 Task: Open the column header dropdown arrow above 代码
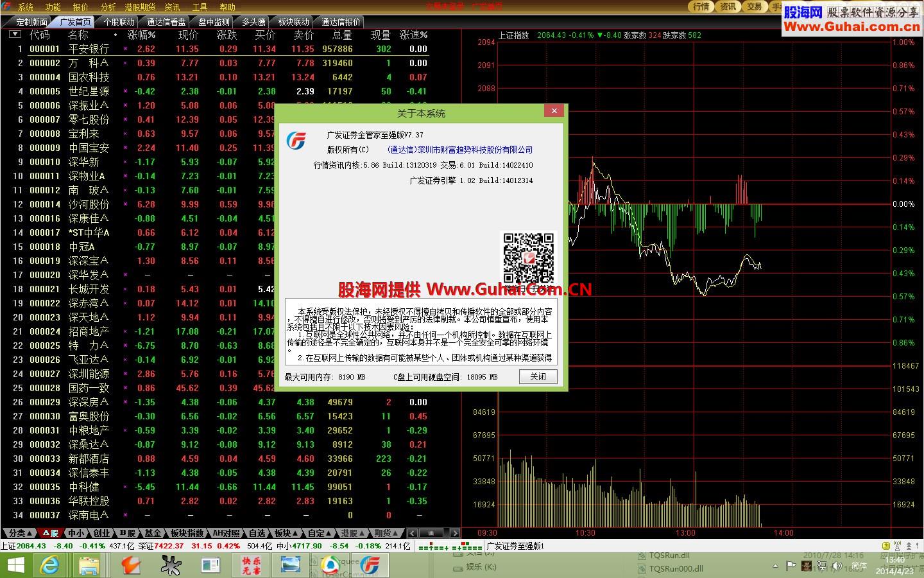pos(14,34)
